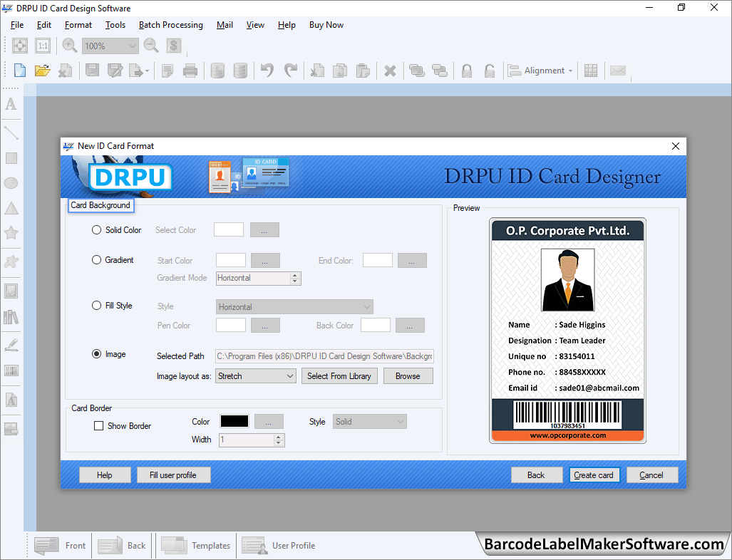Select the Text tool from the left toolbar
This screenshot has height=560, width=732.
(11, 104)
